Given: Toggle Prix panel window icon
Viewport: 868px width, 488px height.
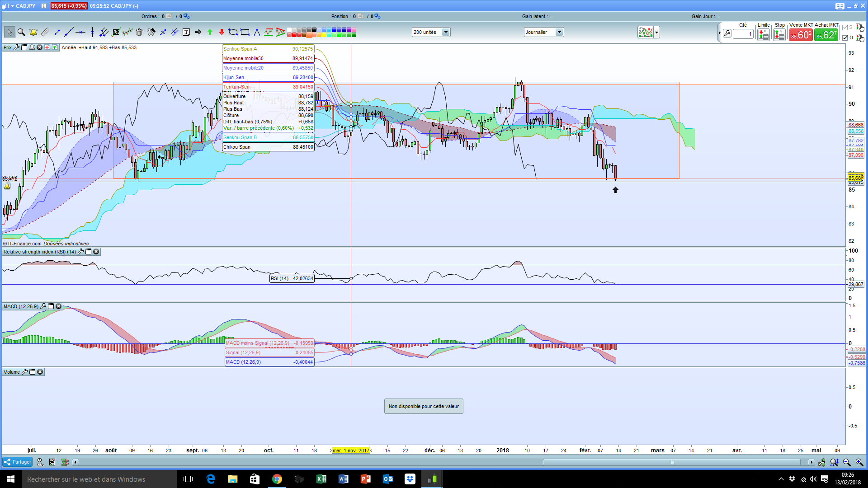Looking at the screenshot, I should pyautogui.click(x=24, y=47).
